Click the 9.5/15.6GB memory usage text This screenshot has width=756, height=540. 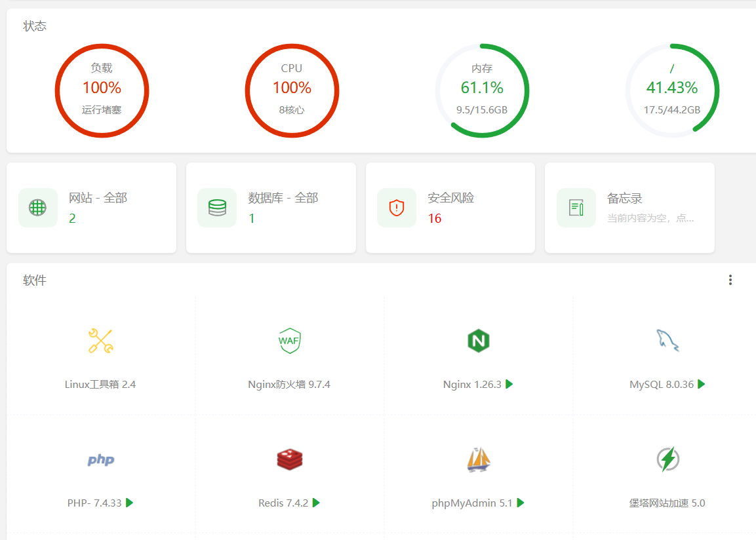(482, 110)
